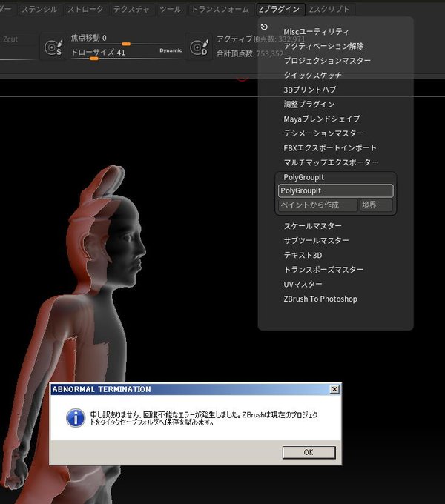The image size is (445, 504).
Task: Adjust the 焦点移動 focal shift slider
Action: 126,42
